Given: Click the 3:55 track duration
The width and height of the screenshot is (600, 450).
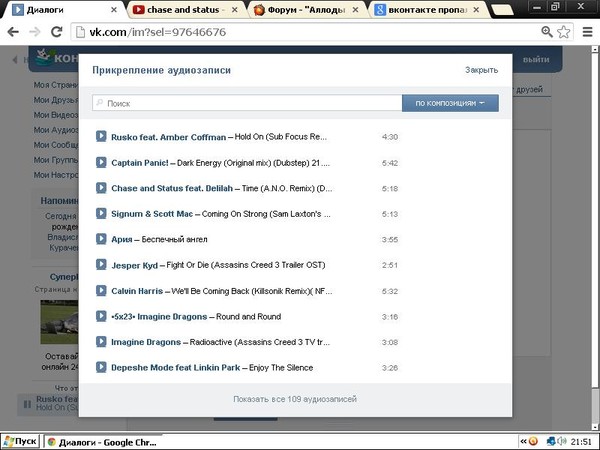Looking at the screenshot, I should (x=390, y=240).
